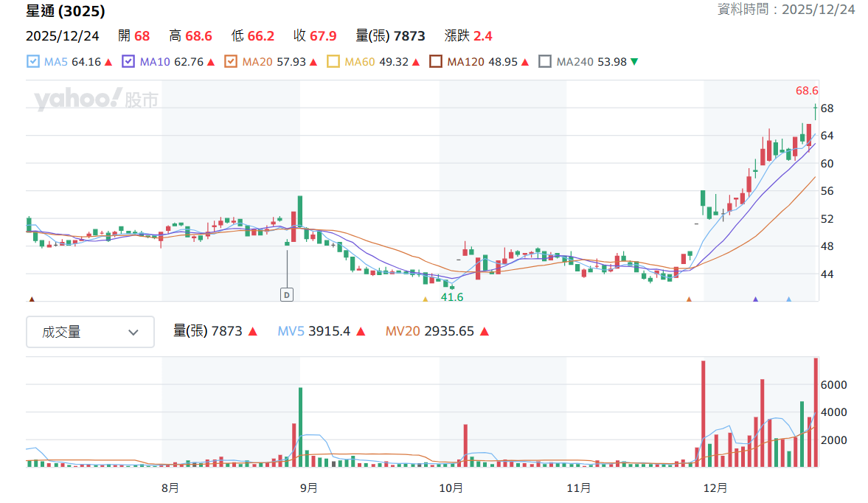Select the light blue triangle marker in December
Image resolution: width=868 pixels, height=503 pixels.
tap(789, 299)
